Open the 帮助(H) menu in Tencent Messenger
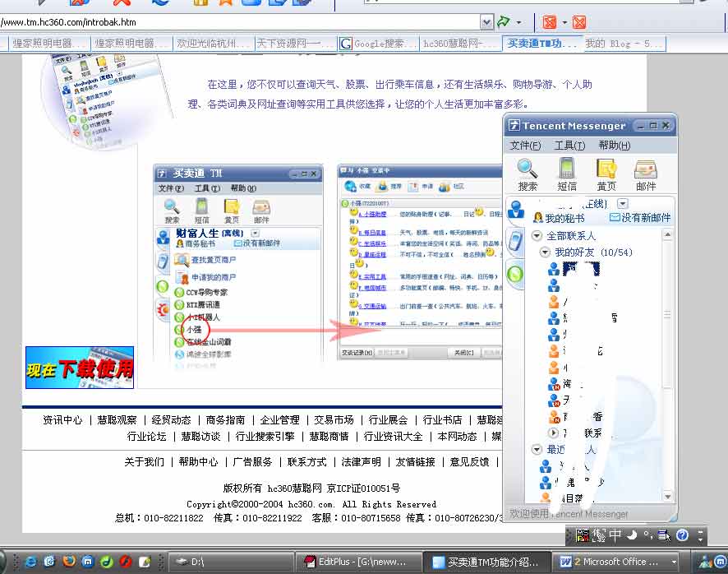This screenshot has height=574, width=728. coord(615,146)
